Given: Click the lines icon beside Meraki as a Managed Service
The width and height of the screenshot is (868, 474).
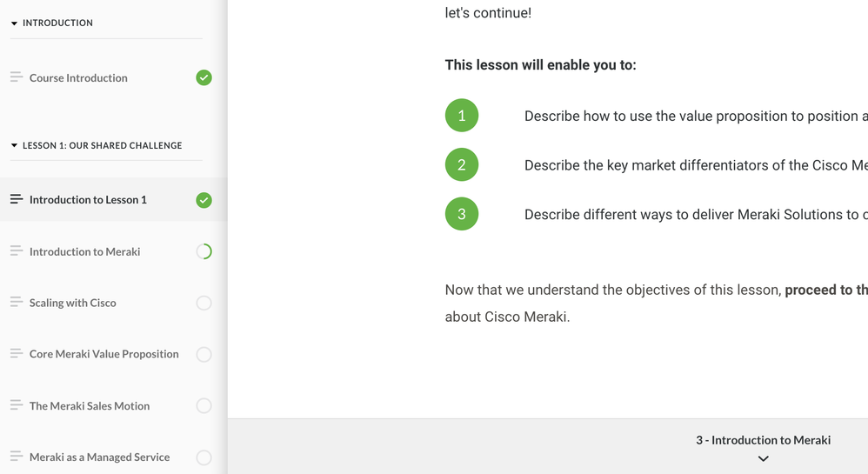Looking at the screenshot, I should (17, 457).
